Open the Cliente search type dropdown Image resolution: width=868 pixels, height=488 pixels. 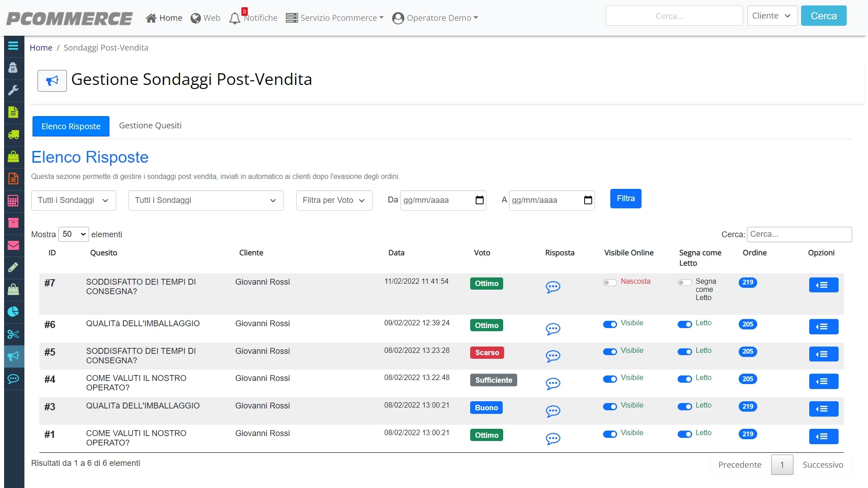(772, 16)
